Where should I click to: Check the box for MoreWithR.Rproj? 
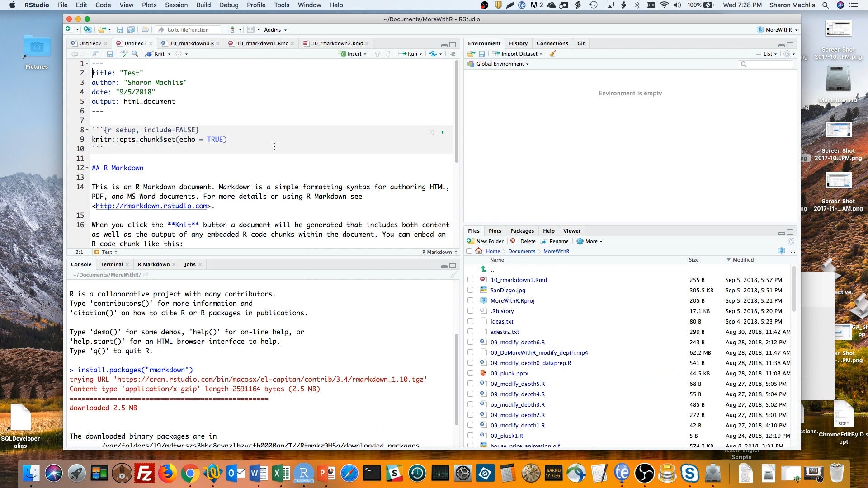470,300
